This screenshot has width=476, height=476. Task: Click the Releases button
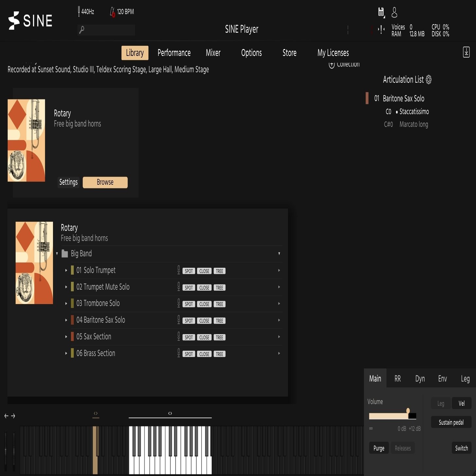click(403, 448)
